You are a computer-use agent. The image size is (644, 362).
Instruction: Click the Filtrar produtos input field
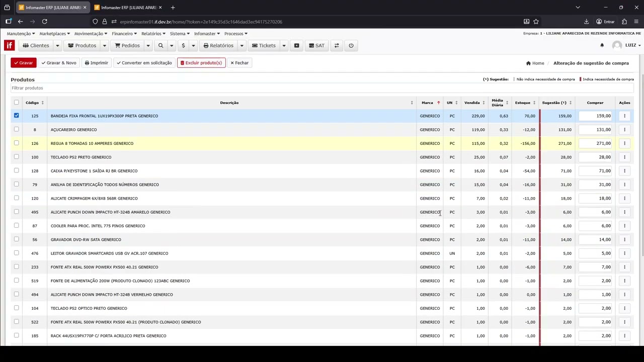(322, 88)
